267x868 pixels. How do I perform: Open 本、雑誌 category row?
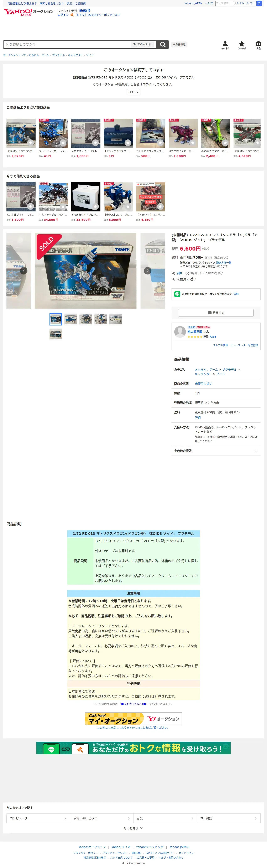click(228, 818)
